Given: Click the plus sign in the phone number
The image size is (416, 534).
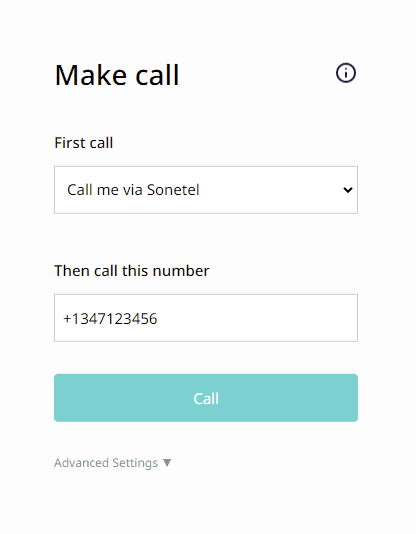Looking at the screenshot, I should pyautogui.click(x=67, y=319).
